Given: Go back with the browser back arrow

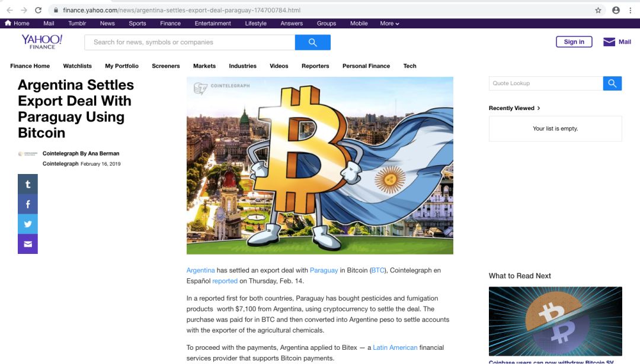Looking at the screenshot, I should [10, 10].
